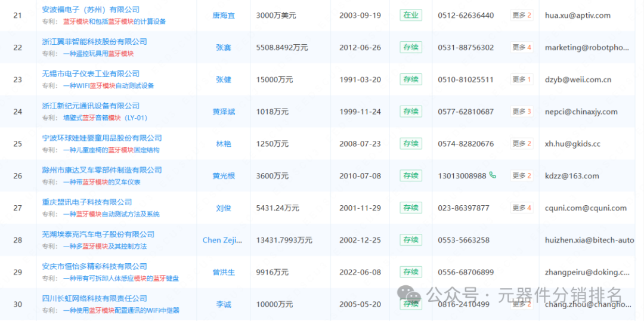Expand 更多 2 phones for 0512-62636440
Viewport: 644px width, 321px height.
[x=522, y=16]
